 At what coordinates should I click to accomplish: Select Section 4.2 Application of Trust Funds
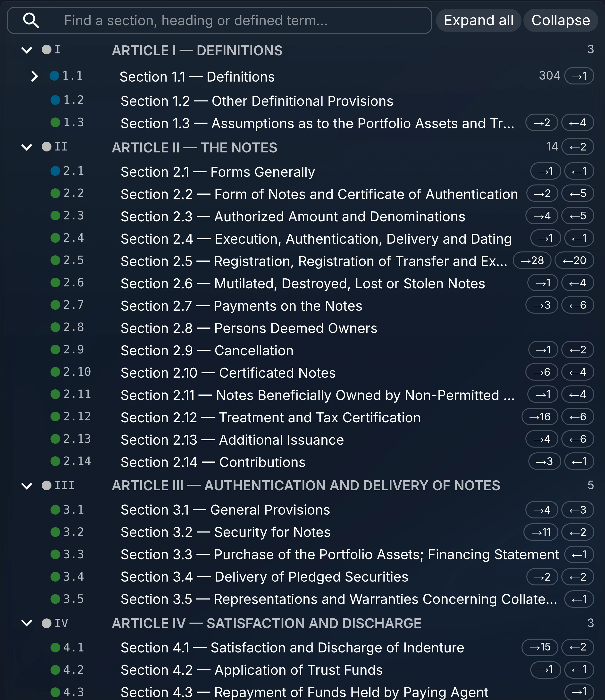pyautogui.click(x=252, y=670)
